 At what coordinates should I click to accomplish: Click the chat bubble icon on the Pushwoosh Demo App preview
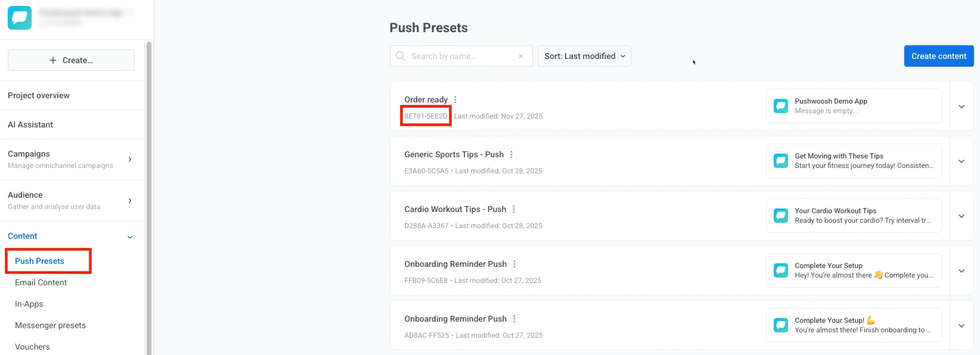(781, 105)
